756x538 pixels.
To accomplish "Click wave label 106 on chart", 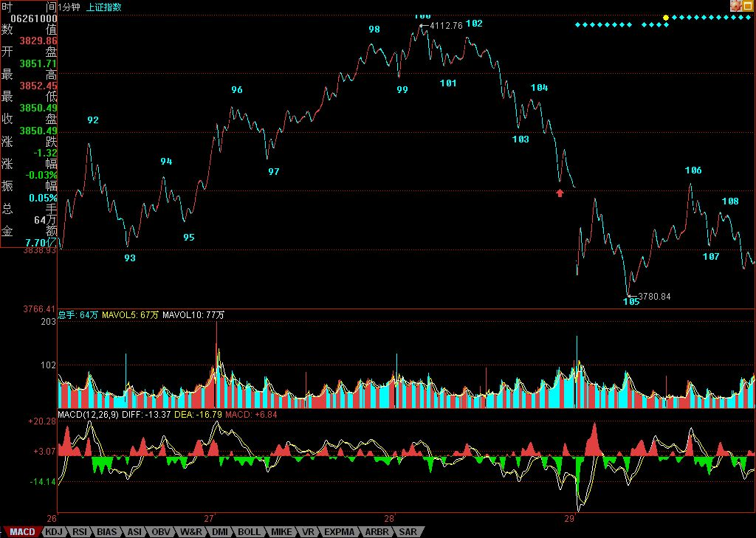I will pyautogui.click(x=693, y=170).
